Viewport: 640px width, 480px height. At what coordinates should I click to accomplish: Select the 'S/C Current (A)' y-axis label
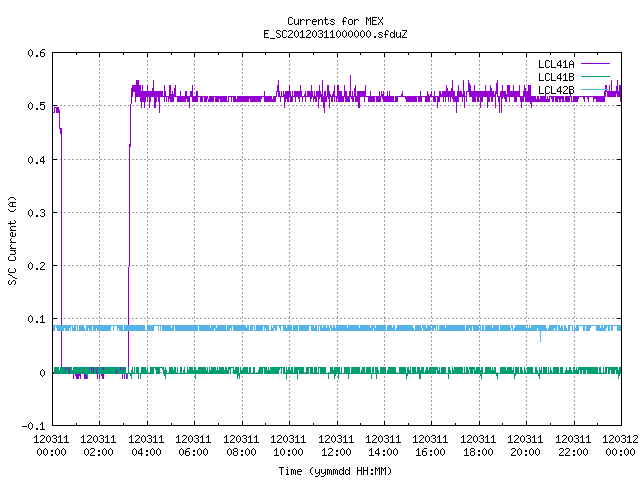[x=13, y=241]
